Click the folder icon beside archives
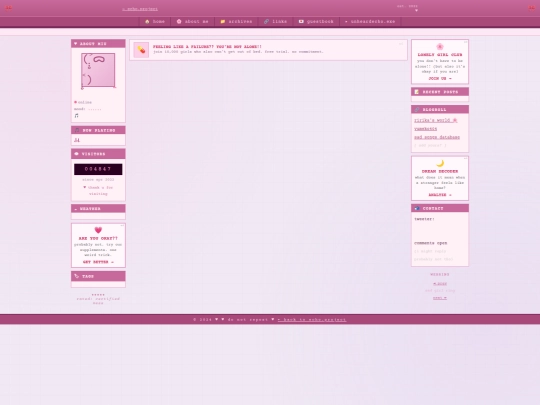Viewport: 540px width, 405px height. [223, 21]
